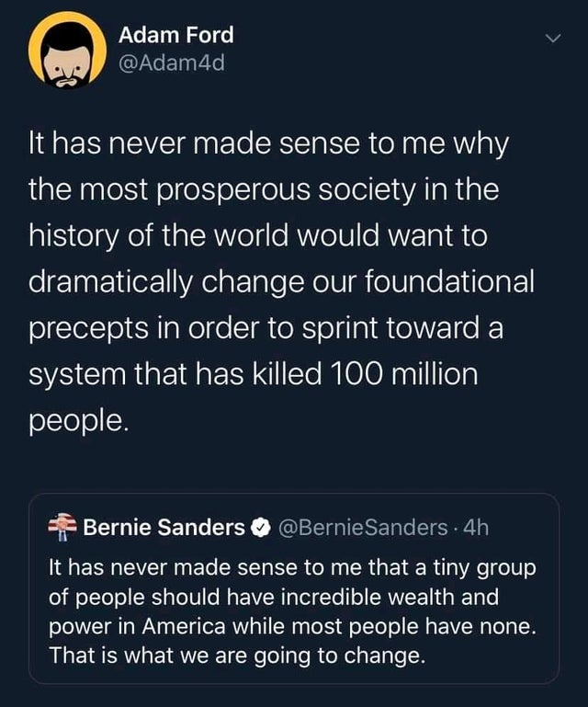Viewport: 588px width, 707px height.
Task: Click the 'system that has killed 100 million' line
Action: 254,375
